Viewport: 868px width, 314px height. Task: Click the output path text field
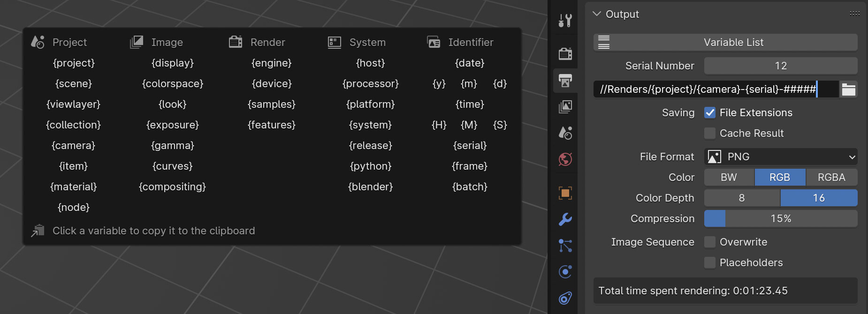pyautogui.click(x=716, y=89)
